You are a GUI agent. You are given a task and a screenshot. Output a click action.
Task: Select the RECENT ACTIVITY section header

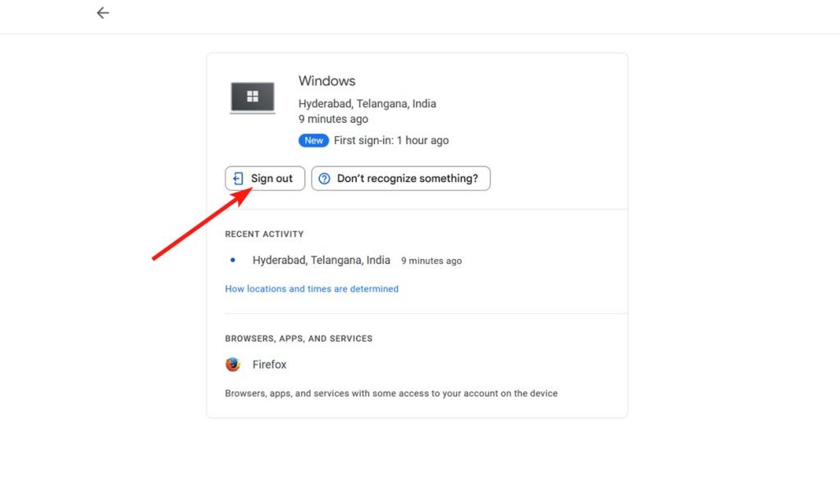point(264,234)
